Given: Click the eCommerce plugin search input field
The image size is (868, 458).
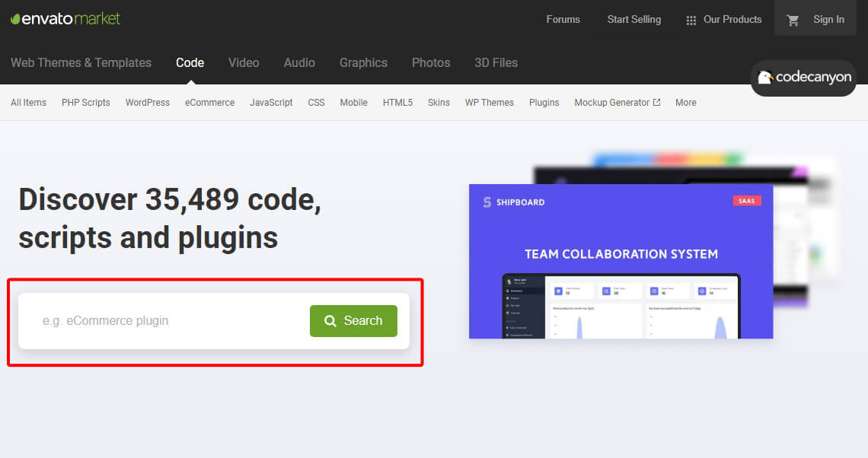Looking at the screenshot, I should click(168, 320).
